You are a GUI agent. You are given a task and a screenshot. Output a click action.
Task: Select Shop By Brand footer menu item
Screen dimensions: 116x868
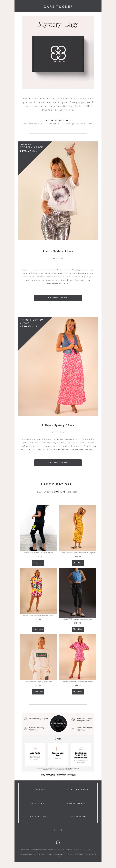78,816
